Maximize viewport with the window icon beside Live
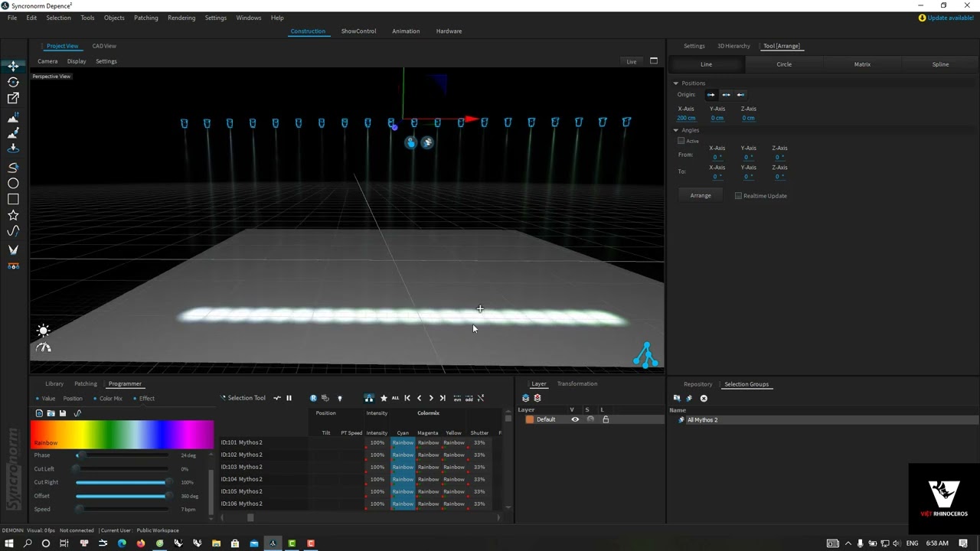 click(x=654, y=61)
